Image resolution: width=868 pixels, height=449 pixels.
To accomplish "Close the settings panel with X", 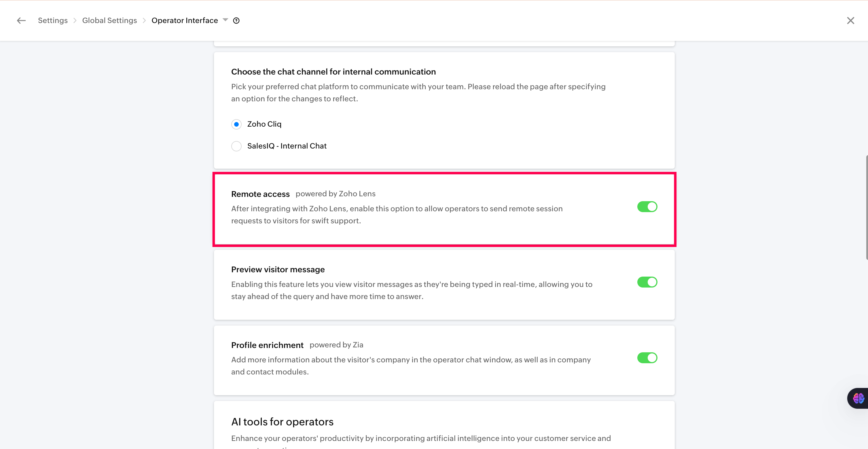I will tap(850, 20).
